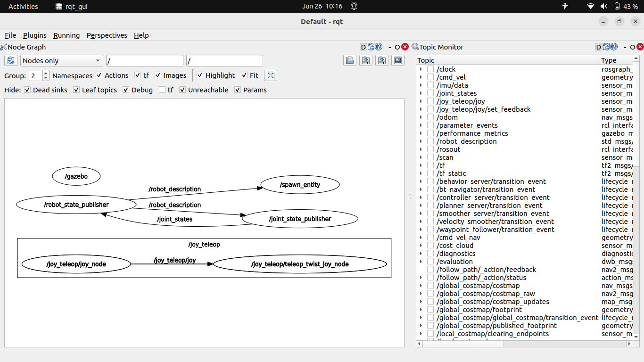Expand the /scan topic entry
644x362 pixels.
point(421,157)
